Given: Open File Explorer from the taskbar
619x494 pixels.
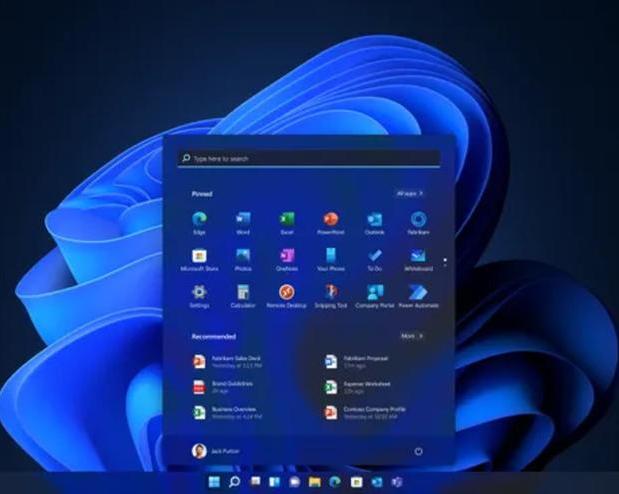Looking at the screenshot, I should click(x=315, y=482).
